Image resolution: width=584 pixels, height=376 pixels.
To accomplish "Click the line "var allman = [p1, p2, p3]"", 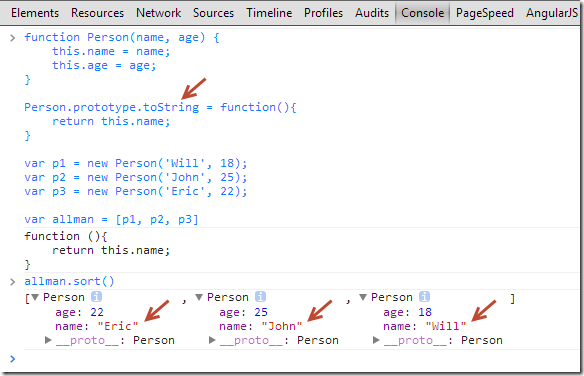I will coord(111,219).
